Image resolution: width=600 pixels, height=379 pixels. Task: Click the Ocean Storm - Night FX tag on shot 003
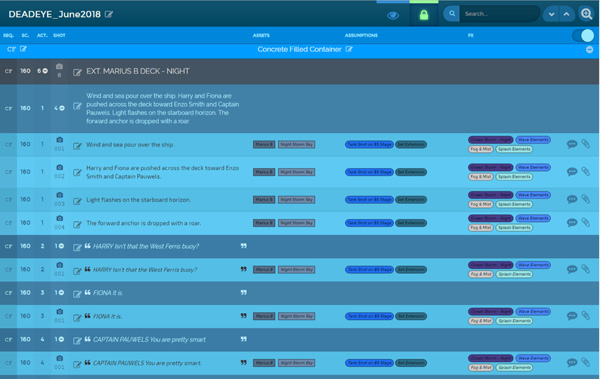[x=490, y=195]
